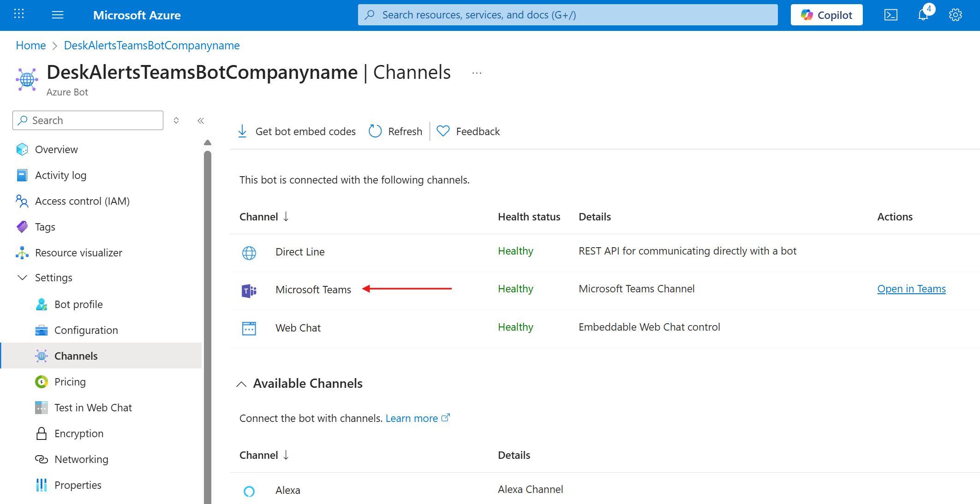
Task: Follow the Learn more link
Action: [412, 418]
